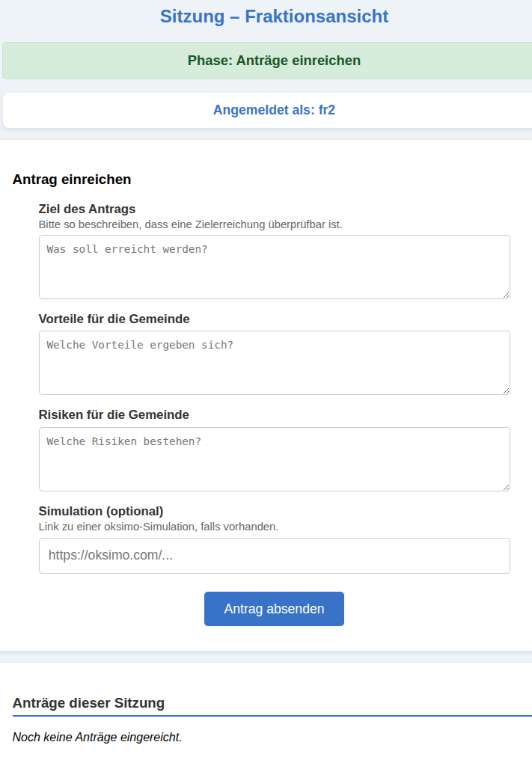The width and height of the screenshot is (532, 757).
Task: Focus the "Vorteile für die Gemeinde" text area
Action: tap(274, 363)
